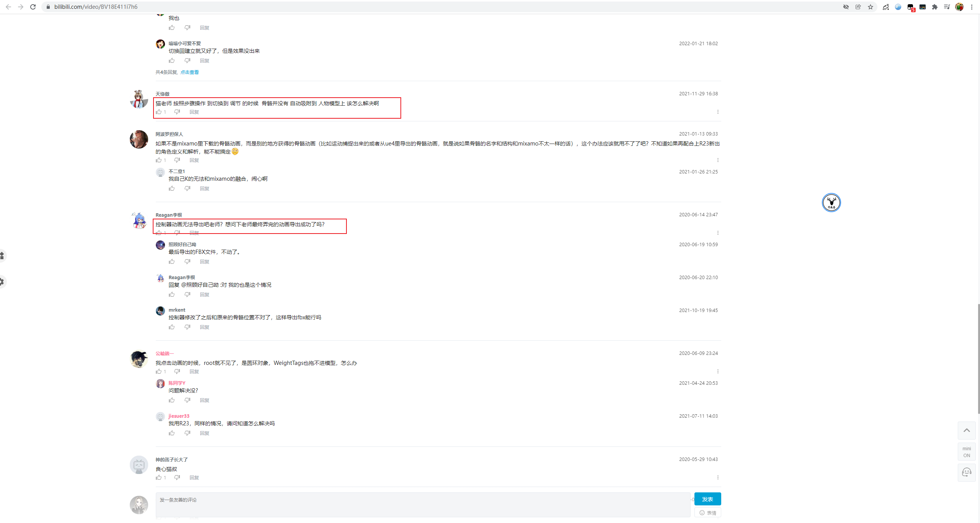The width and height of the screenshot is (980, 523).
Task: Click floating deer avatar badge
Action: coord(831,203)
